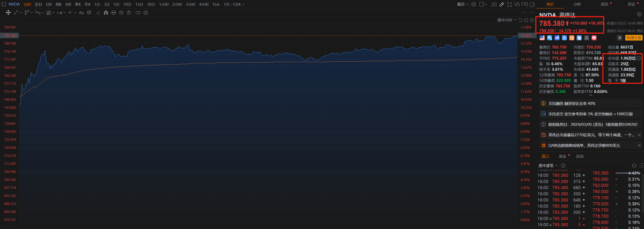The width and height of the screenshot is (644, 229).
Task: Zoom out chart with minus circle
Action: pyautogui.click(x=526, y=20)
